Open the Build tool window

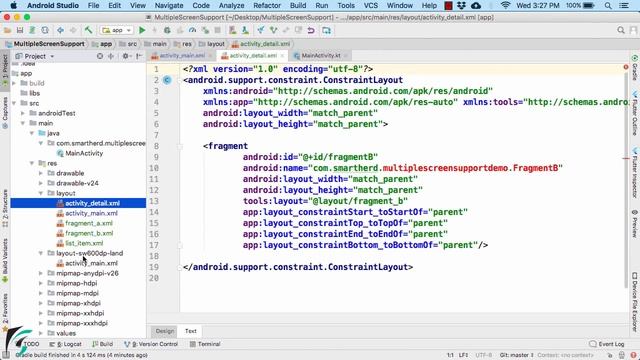(x=102, y=344)
